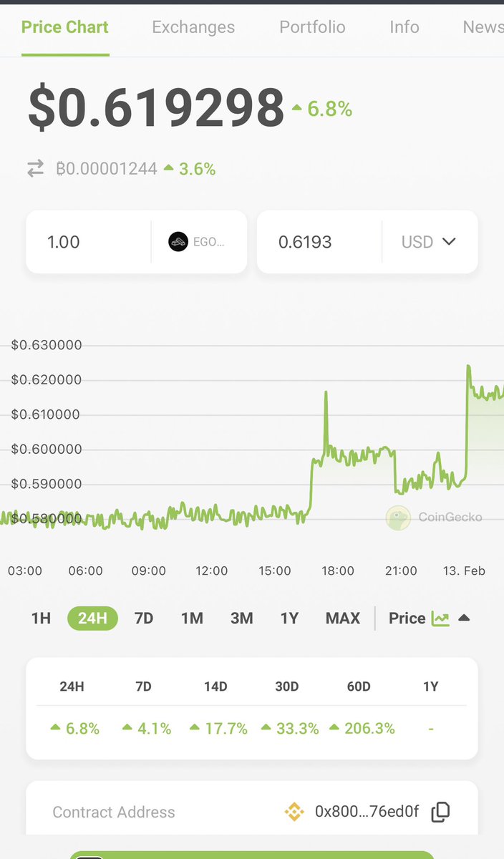504x859 pixels.
Task: Select the 3M chart range
Action: [x=241, y=618]
